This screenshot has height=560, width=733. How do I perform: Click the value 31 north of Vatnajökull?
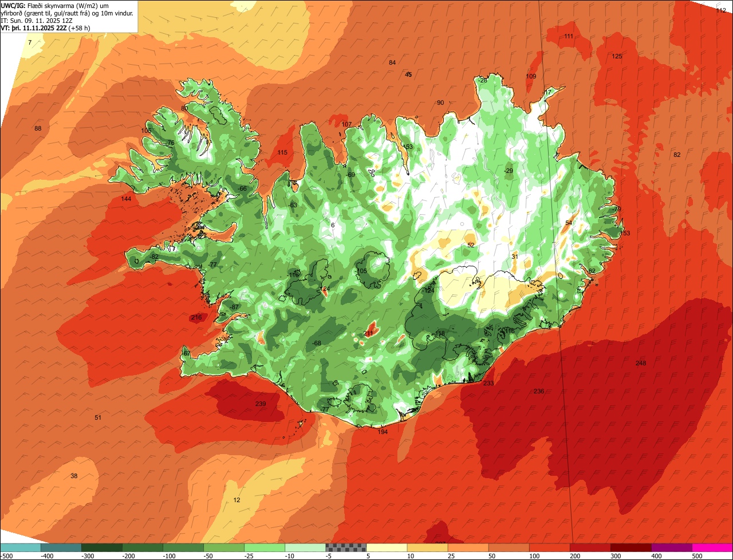click(515, 257)
